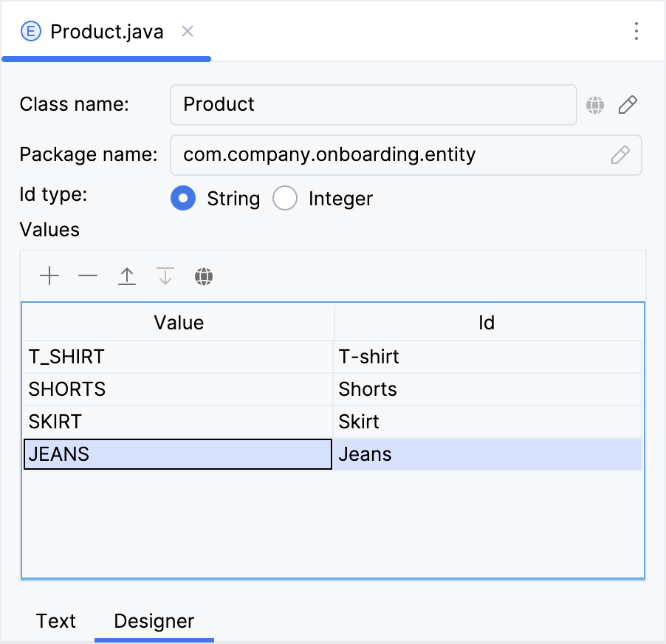
Task: Open the three-dot options menu
Action: coord(636,31)
